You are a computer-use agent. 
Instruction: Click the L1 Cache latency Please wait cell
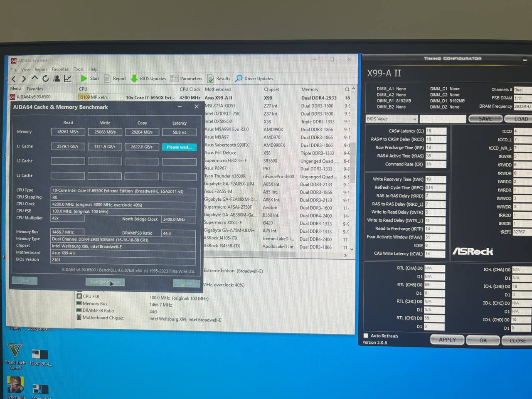pos(179,147)
